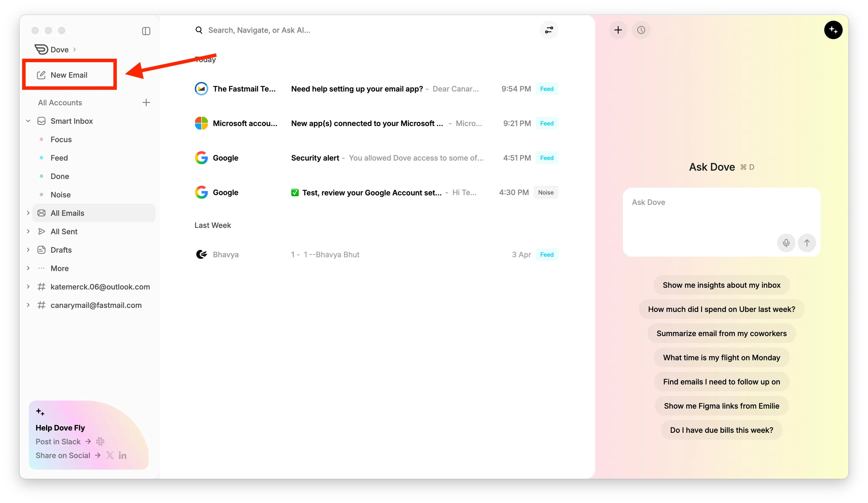This screenshot has height=503, width=868.
Task: Click the Slack icon under Help Dove Fly
Action: coord(100,441)
